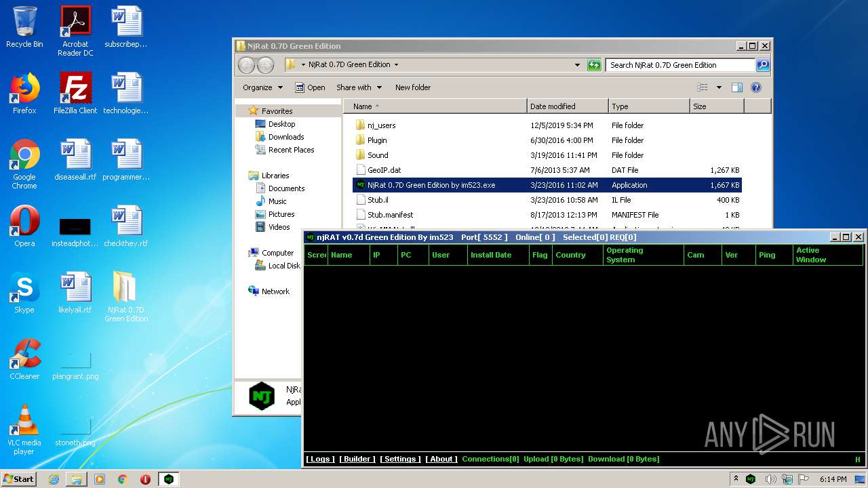Expand the address bar history dropdown
868x488 pixels.
tap(577, 65)
